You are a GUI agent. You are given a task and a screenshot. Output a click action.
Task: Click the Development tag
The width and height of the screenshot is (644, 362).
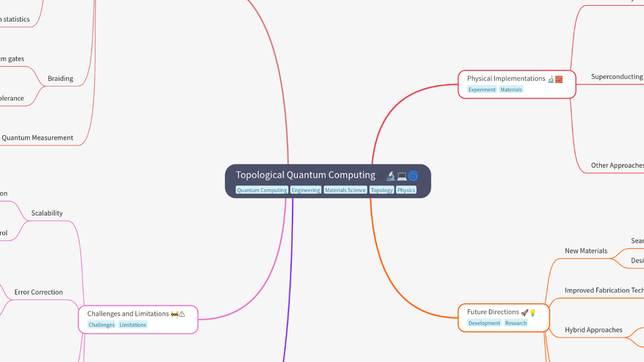[x=485, y=323]
